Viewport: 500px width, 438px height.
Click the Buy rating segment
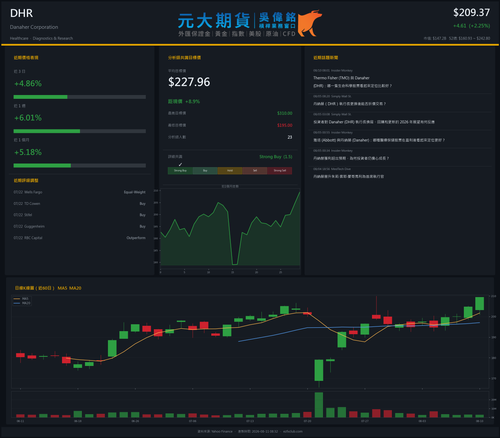pyautogui.click(x=205, y=171)
